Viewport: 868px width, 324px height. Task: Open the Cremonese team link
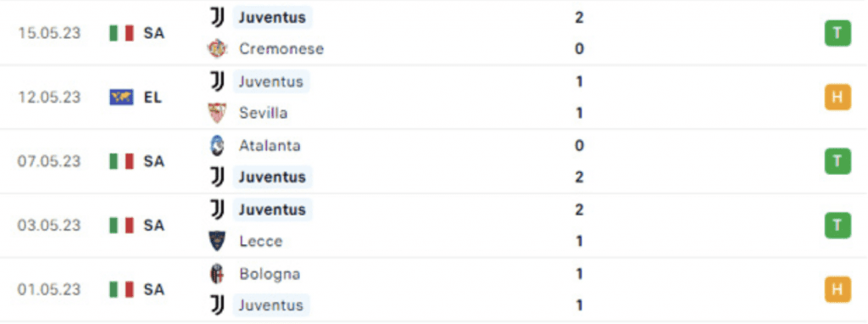[x=281, y=48]
